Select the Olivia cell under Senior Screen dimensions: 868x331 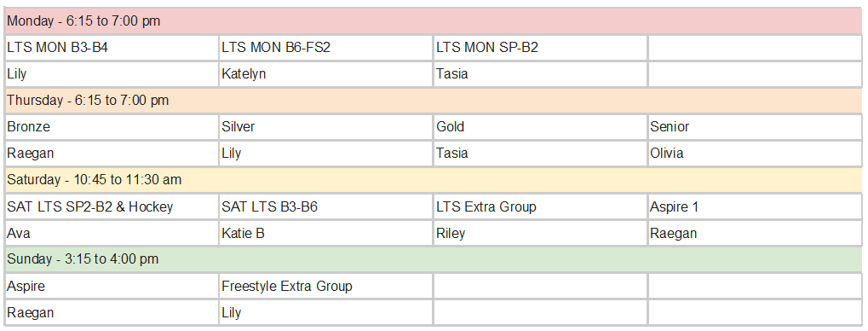756,153
